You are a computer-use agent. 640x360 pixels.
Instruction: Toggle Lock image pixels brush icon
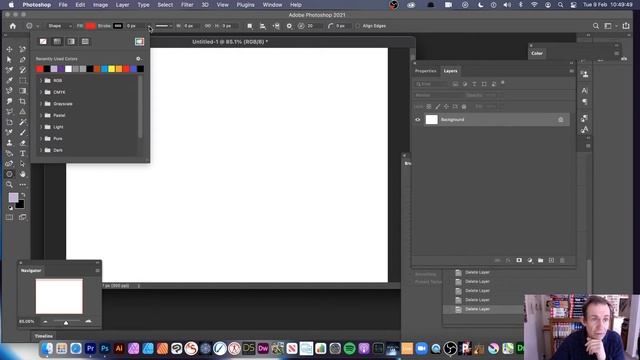pyautogui.click(x=438, y=107)
